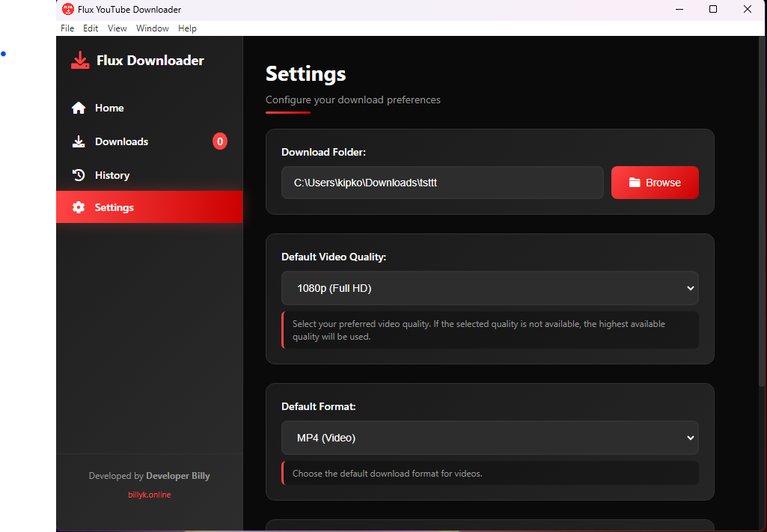Click the Settings gear icon in sidebar
Screen dimensions: 767x532
[79, 207]
